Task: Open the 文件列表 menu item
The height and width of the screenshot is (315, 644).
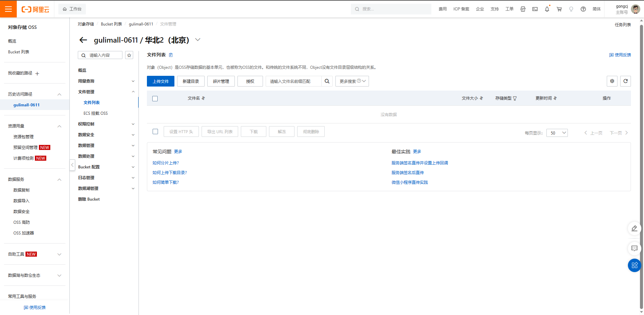Action: pos(92,102)
